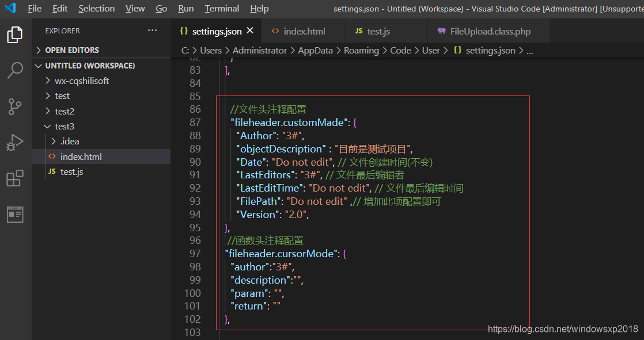This screenshot has height=340, width=644.
Task: Collapse the test3 folder
Action: click(64, 126)
